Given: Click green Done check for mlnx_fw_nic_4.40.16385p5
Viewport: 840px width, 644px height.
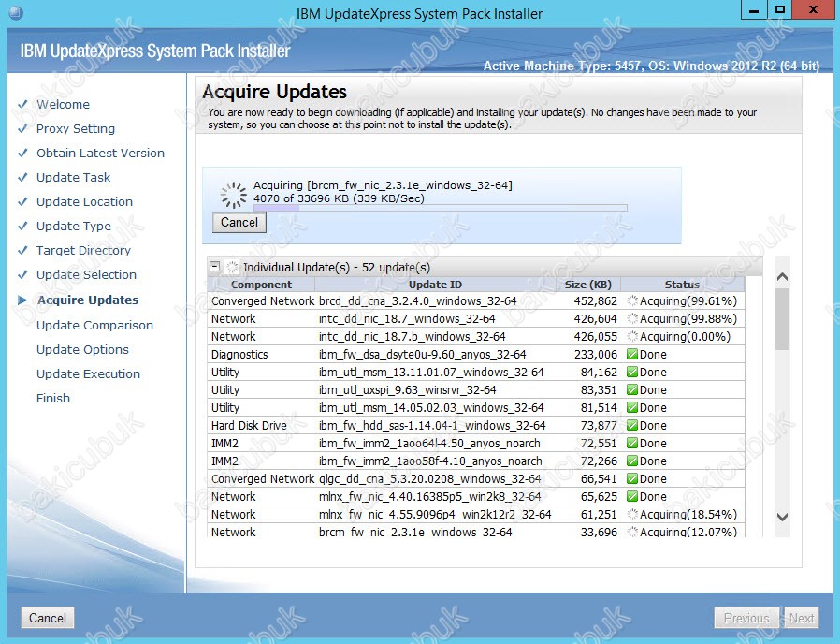Looking at the screenshot, I should (x=632, y=496).
